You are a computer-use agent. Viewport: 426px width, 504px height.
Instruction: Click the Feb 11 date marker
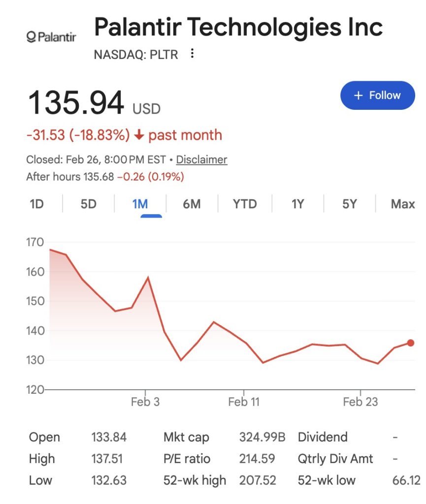tap(244, 402)
